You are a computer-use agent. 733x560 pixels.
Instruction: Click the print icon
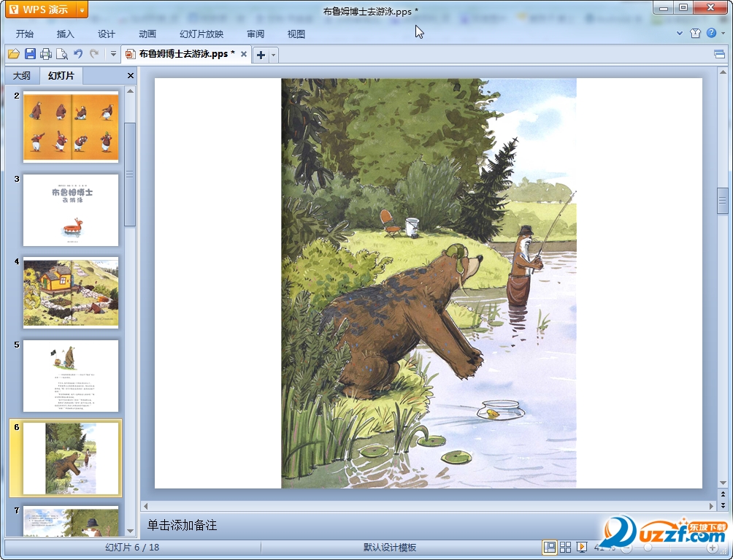(x=46, y=54)
